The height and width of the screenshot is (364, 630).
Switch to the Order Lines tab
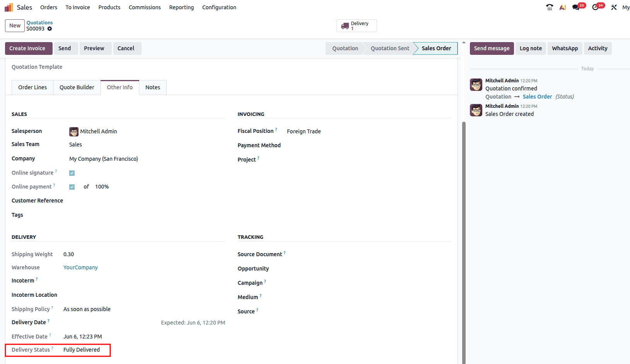pyautogui.click(x=32, y=87)
